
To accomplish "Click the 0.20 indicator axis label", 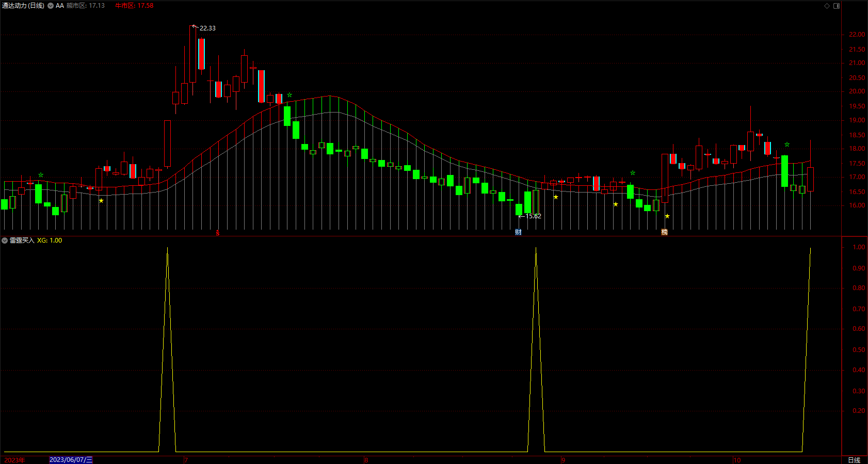I will coord(859,411).
